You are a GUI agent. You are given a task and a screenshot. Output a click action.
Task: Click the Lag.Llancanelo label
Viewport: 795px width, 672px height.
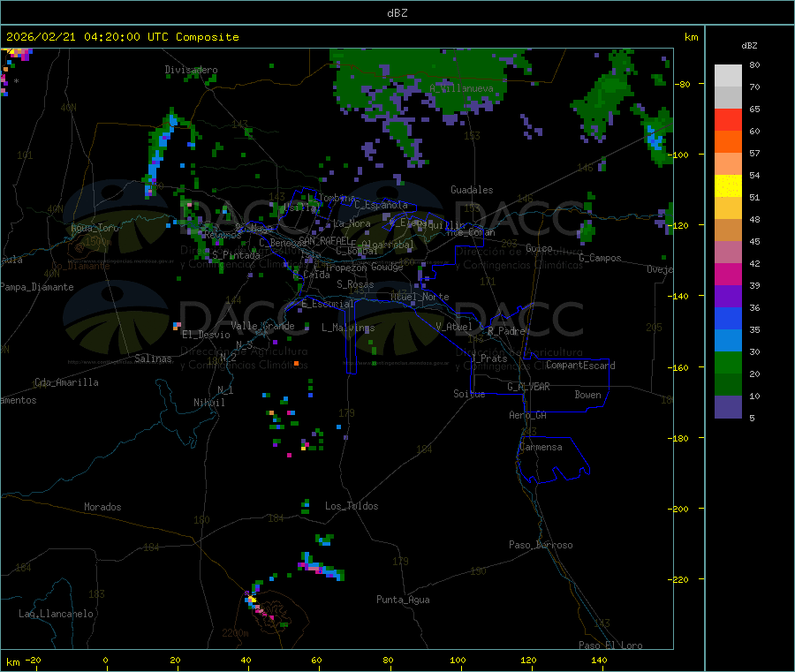tap(56, 615)
